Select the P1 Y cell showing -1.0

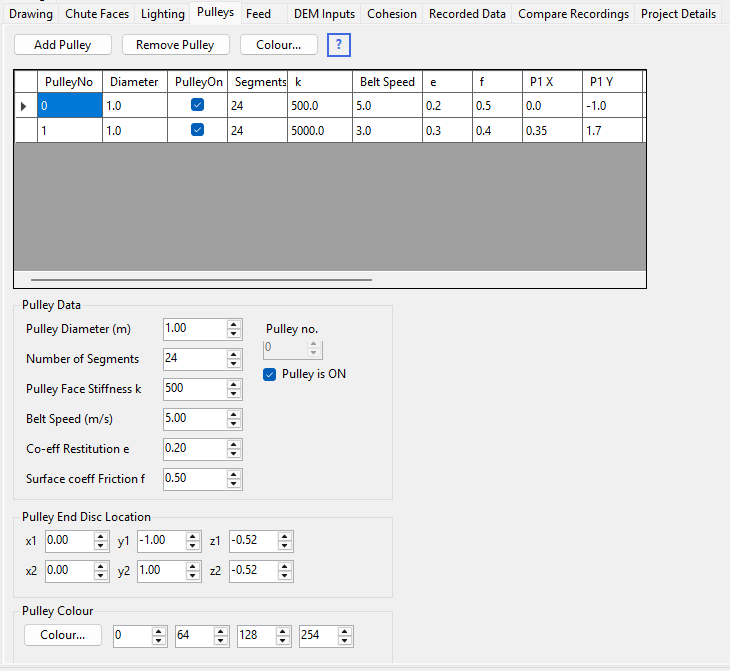(x=613, y=106)
